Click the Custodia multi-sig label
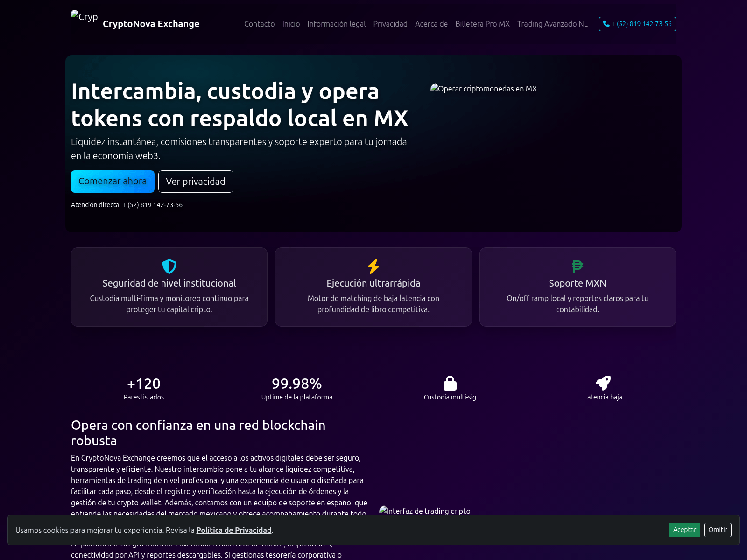Screen dimensions: 747x560 450,397
